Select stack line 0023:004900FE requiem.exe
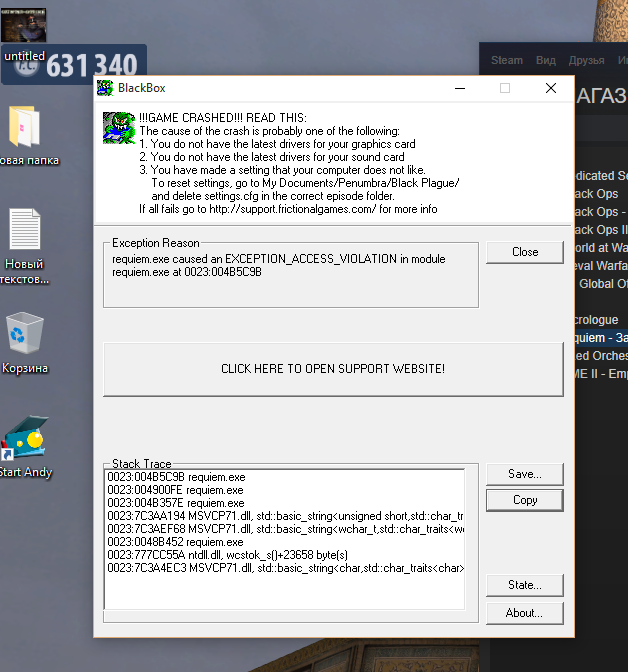This screenshot has width=628, height=672. [175, 490]
